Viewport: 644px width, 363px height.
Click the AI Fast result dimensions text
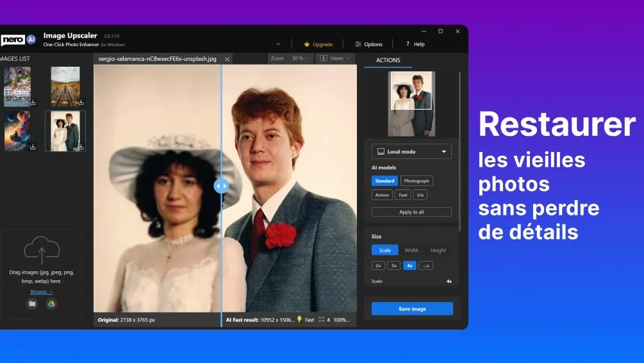[x=260, y=320]
